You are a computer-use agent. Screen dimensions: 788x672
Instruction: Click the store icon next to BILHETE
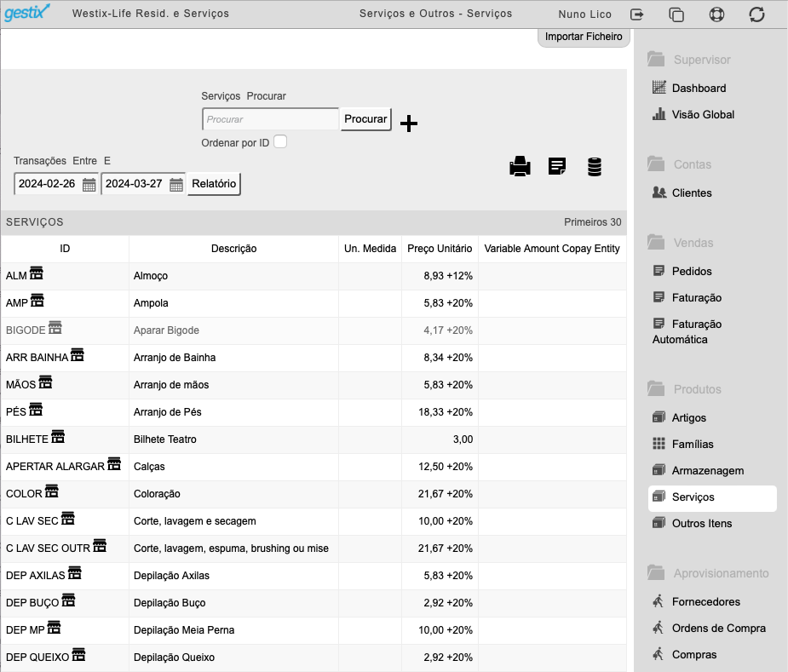click(x=58, y=436)
